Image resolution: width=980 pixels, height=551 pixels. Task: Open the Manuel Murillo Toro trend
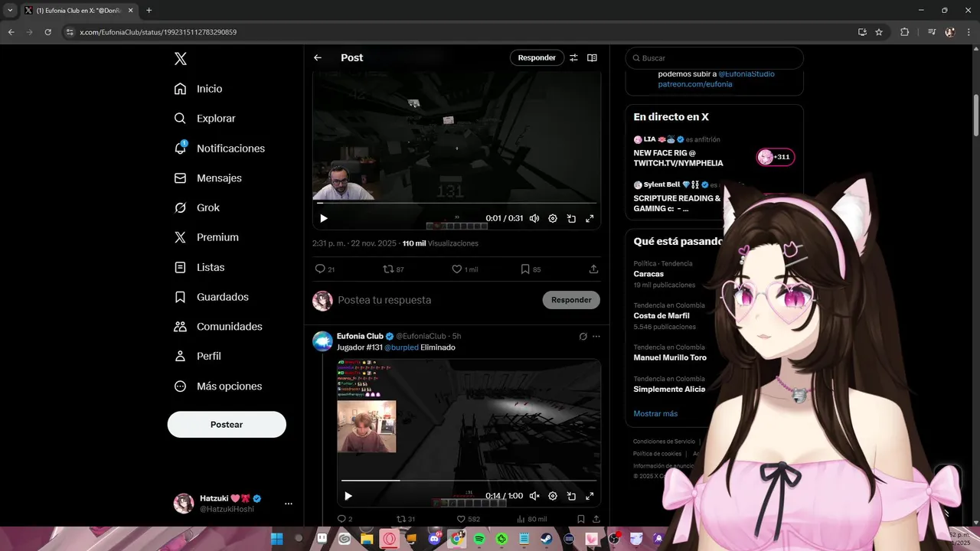(x=670, y=357)
